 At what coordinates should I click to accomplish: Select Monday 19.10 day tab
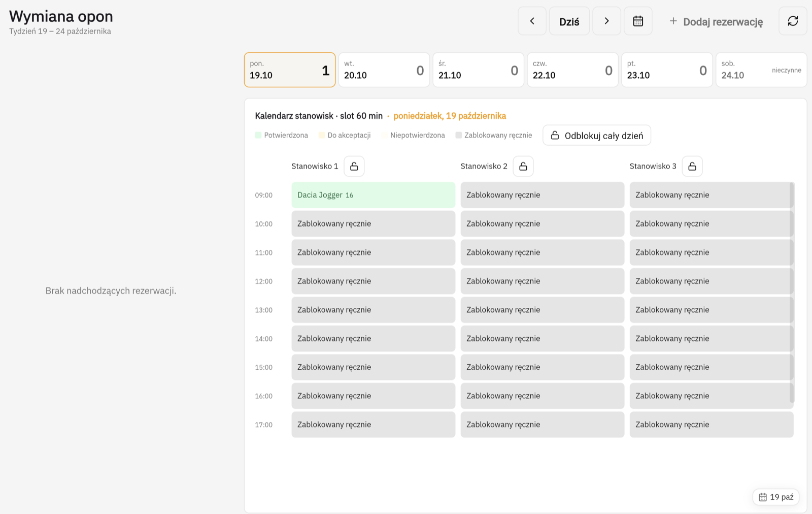290,70
